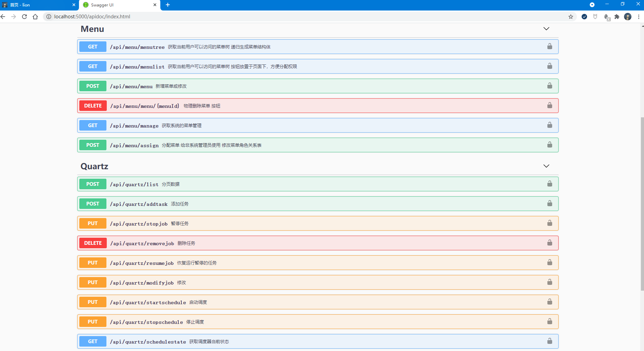Click the DELETE badge for /api/quartz/removejob
644x351 pixels.
tap(93, 243)
